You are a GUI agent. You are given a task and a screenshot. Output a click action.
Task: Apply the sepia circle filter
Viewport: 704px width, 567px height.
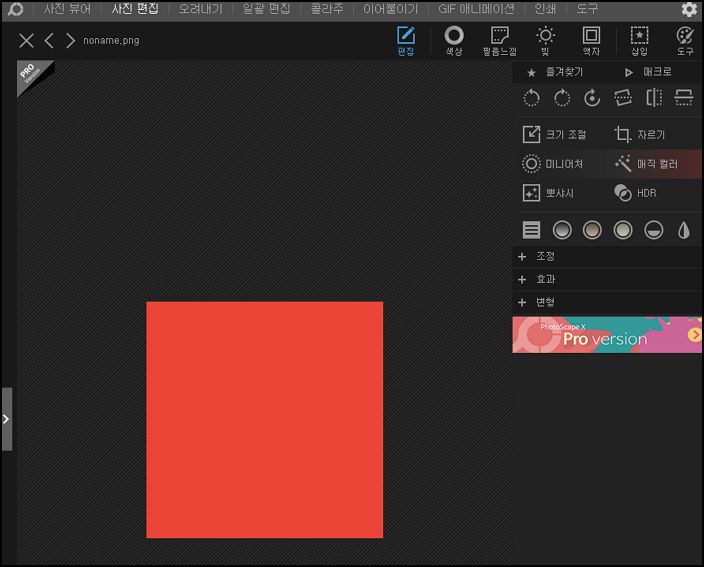(592, 230)
